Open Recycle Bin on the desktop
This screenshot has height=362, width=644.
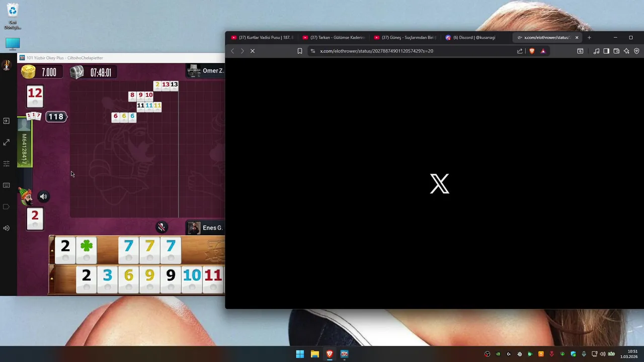(13, 17)
